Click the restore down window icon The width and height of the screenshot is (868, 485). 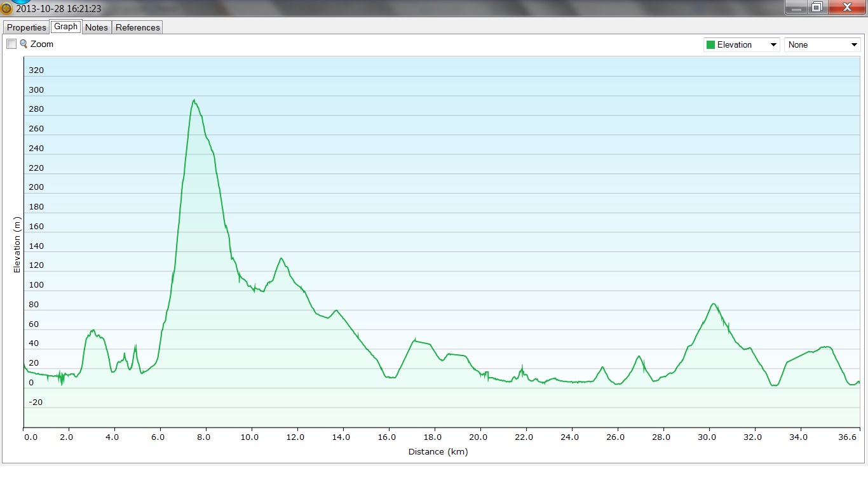pos(817,7)
